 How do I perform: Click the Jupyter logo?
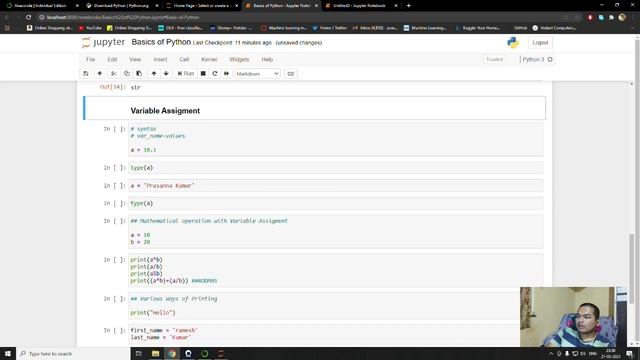103,42
